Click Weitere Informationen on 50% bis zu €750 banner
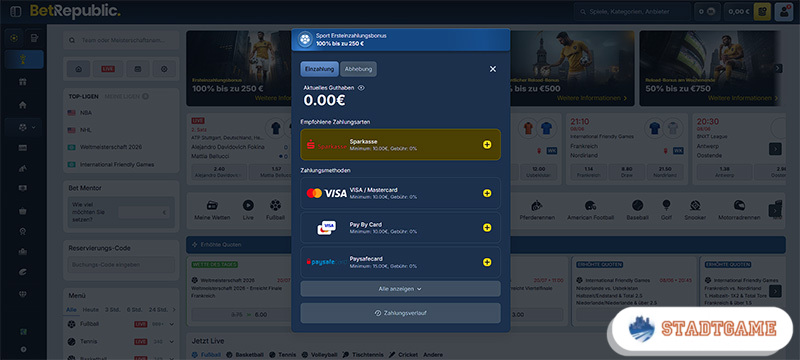This screenshot has height=360, width=800. coord(743,98)
